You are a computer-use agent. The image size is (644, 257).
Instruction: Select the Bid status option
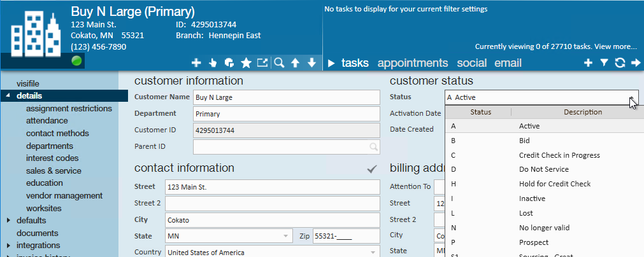[545, 141]
